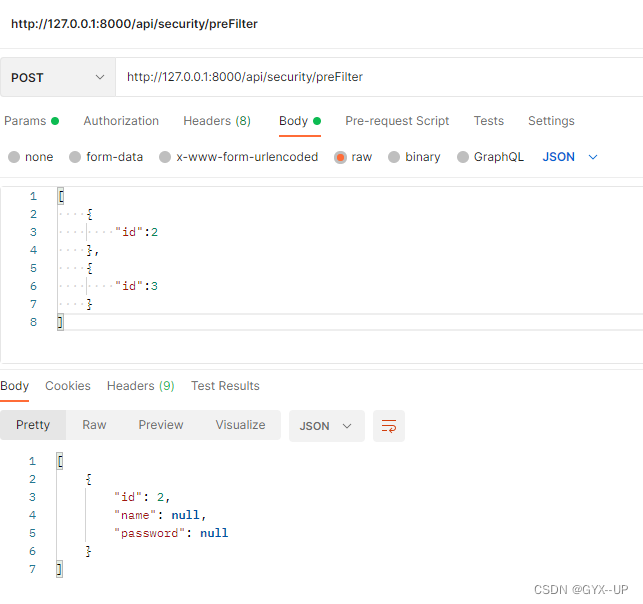Screen dimensions: 643x604
Task: Switch response view to Preview
Action: [161, 425]
